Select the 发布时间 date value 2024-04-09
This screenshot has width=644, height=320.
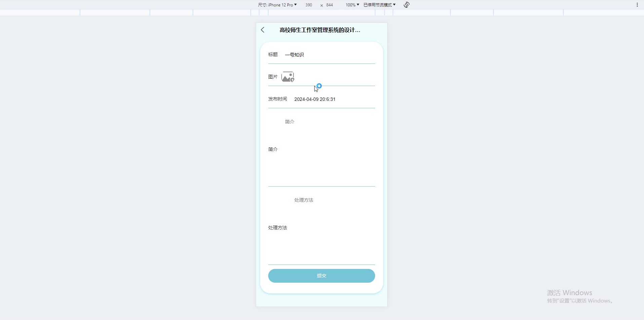click(315, 99)
